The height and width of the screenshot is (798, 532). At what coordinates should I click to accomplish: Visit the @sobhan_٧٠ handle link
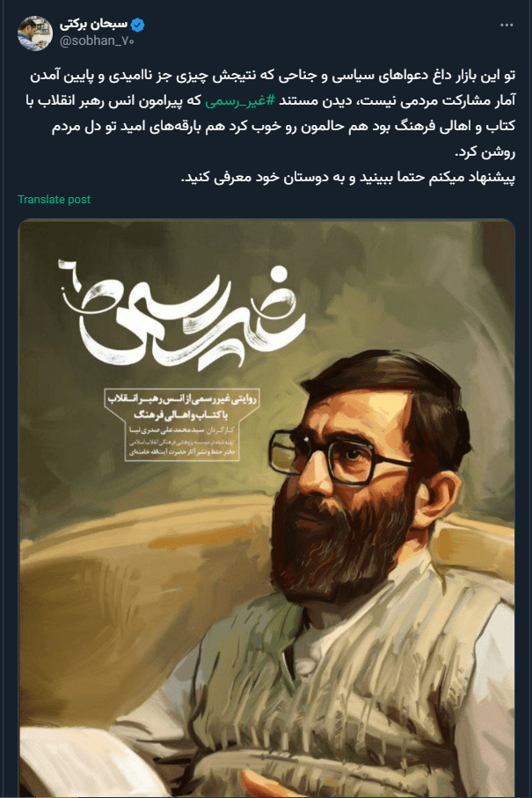(97, 41)
